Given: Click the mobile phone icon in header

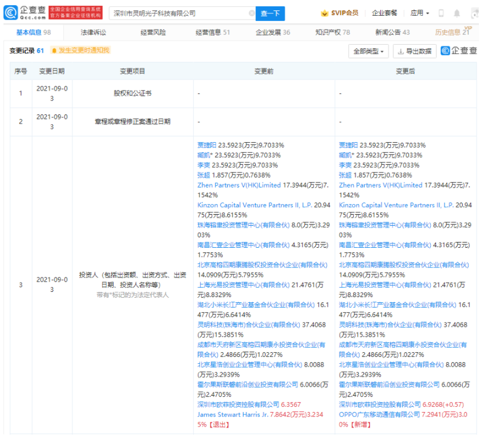Looking at the screenshot, I should (441, 13).
